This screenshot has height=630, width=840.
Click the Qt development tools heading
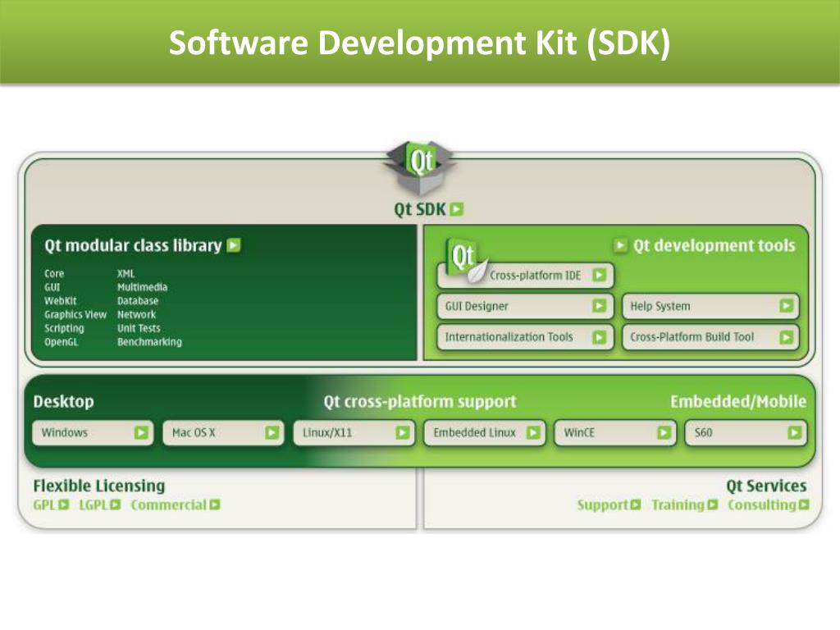714,245
